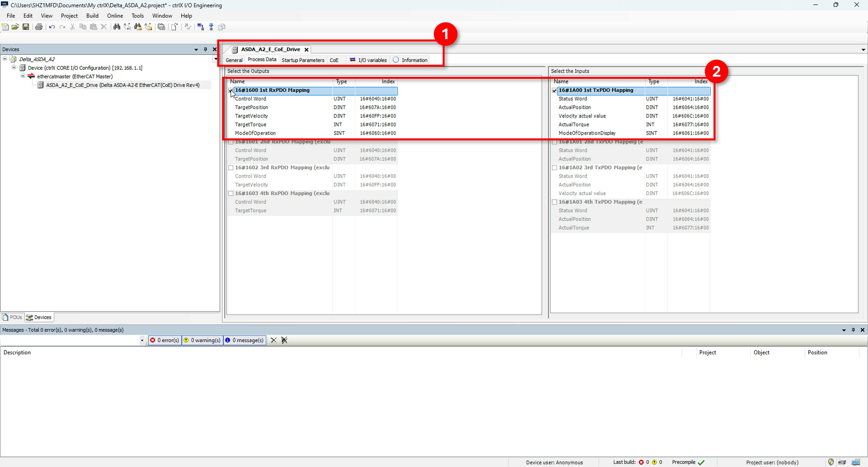The image size is (868, 467).
Task: Click the clear all messages icon
Action: click(284, 340)
